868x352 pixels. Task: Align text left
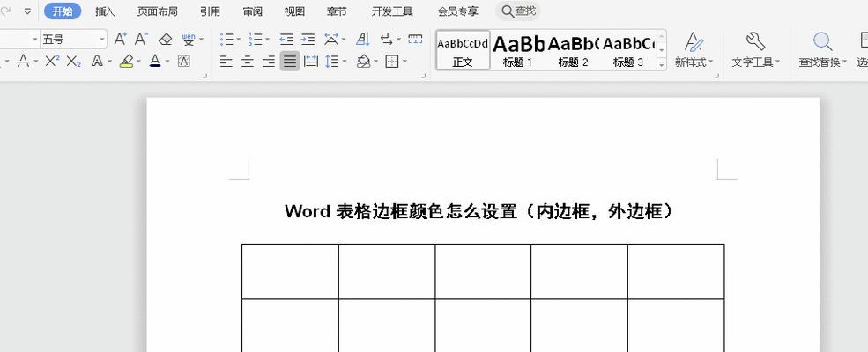[x=226, y=61]
